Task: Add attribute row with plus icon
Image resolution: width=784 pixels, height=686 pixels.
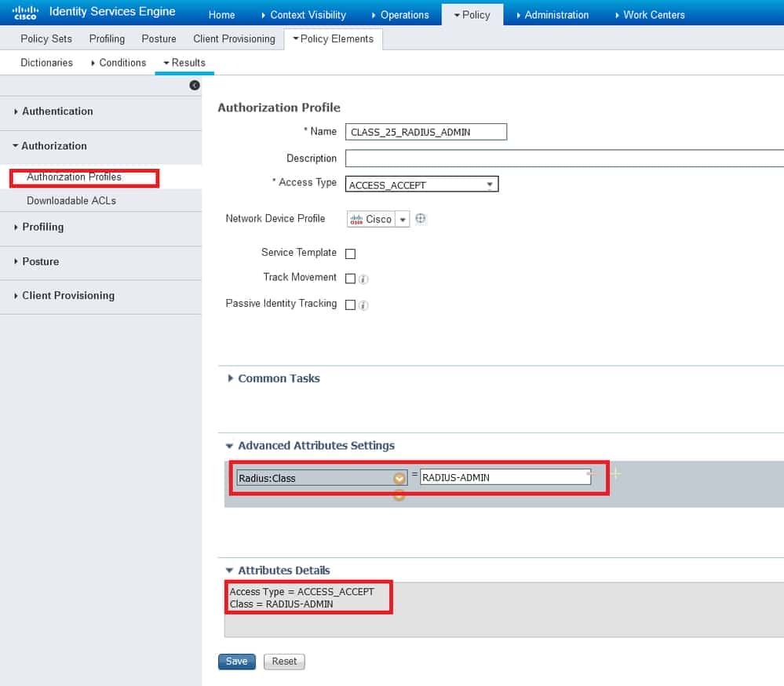Action: [615, 473]
